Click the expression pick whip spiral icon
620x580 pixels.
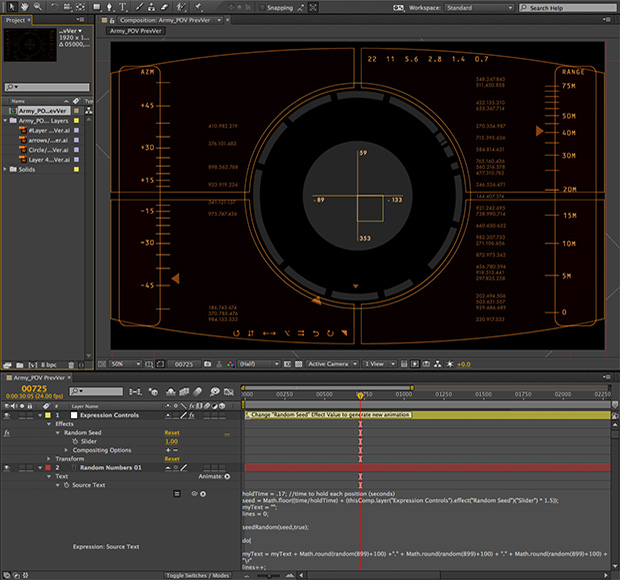point(194,493)
